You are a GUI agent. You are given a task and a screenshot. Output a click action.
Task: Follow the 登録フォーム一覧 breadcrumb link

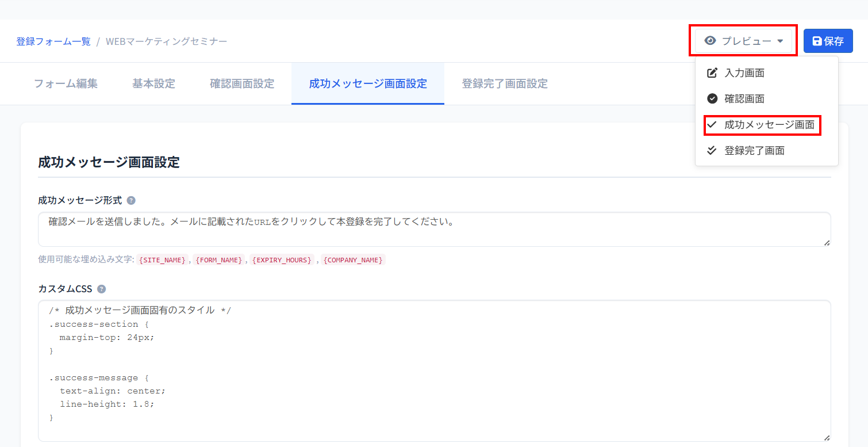(x=53, y=41)
